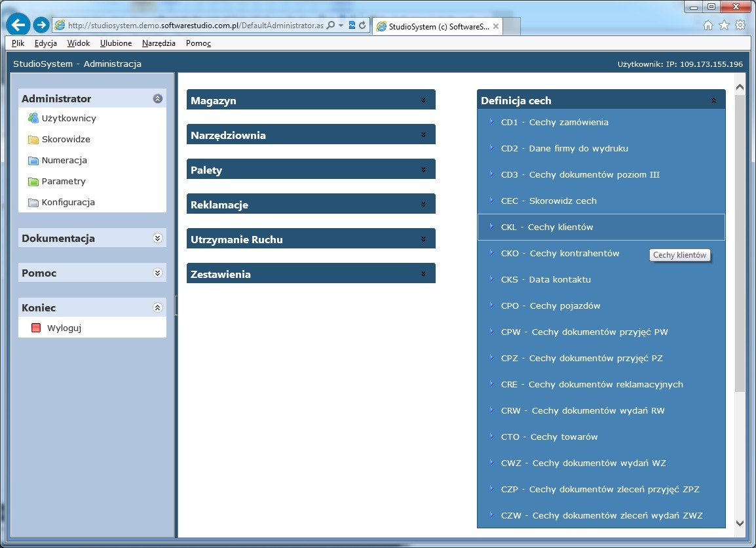
Task: Open the Pomoc menu in menu bar
Action: [x=198, y=43]
